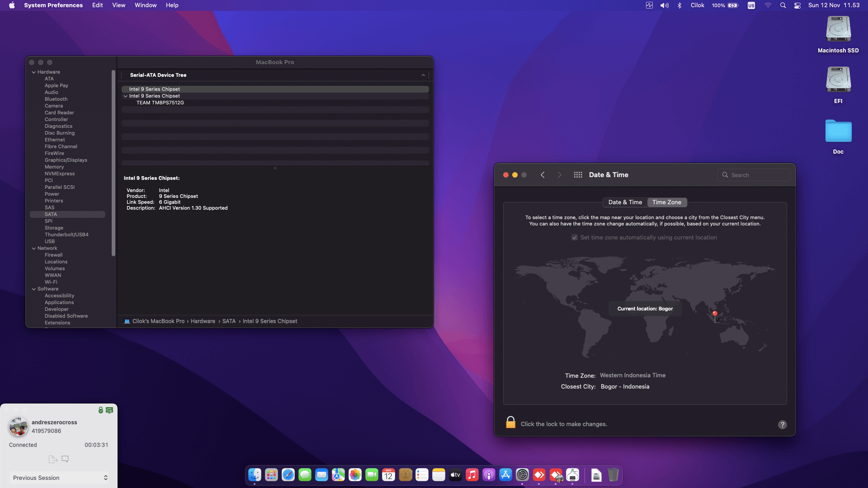Open the View menu
Screen dimensions: 868x488
[119, 5]
